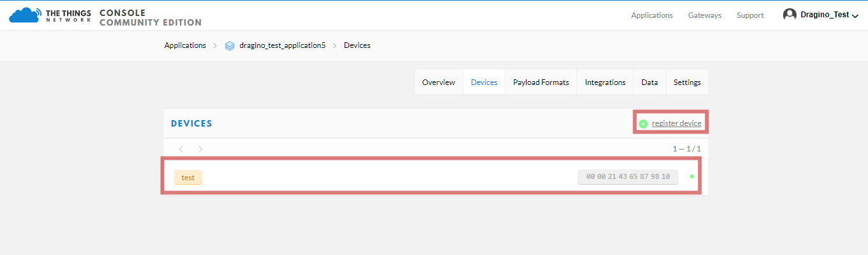Image resolution: width=868 pixels, height=255 pixels.
Task: Click the green plus register icon
Action: coord(643,124)
